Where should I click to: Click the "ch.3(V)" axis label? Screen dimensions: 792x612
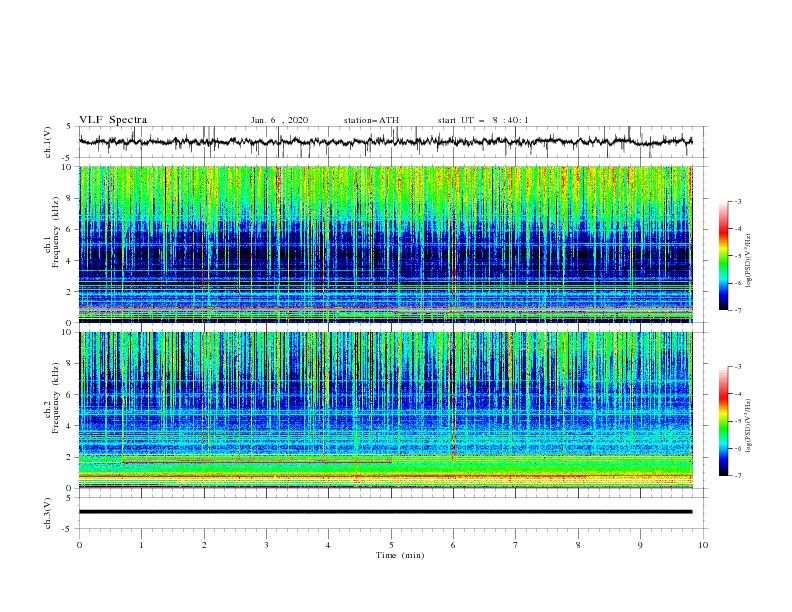pos(48,513)
